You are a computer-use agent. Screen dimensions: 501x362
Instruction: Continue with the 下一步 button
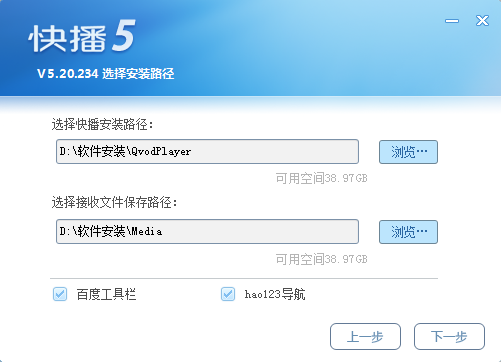pyautogui.click(x=449, y=336)
